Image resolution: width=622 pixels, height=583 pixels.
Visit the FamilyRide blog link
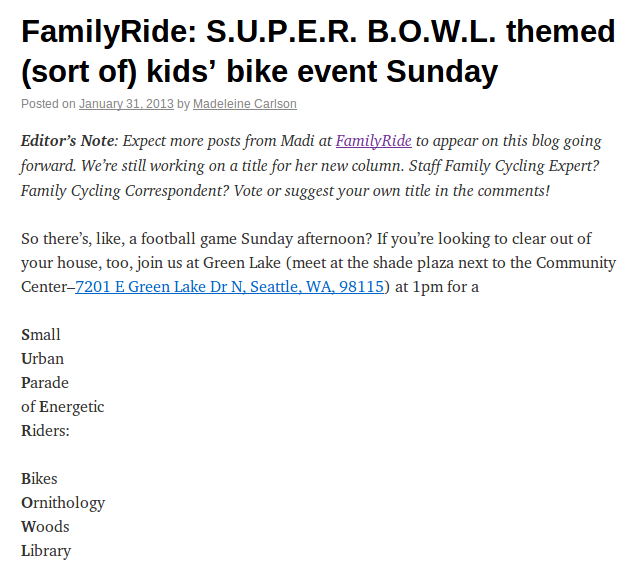374,141
